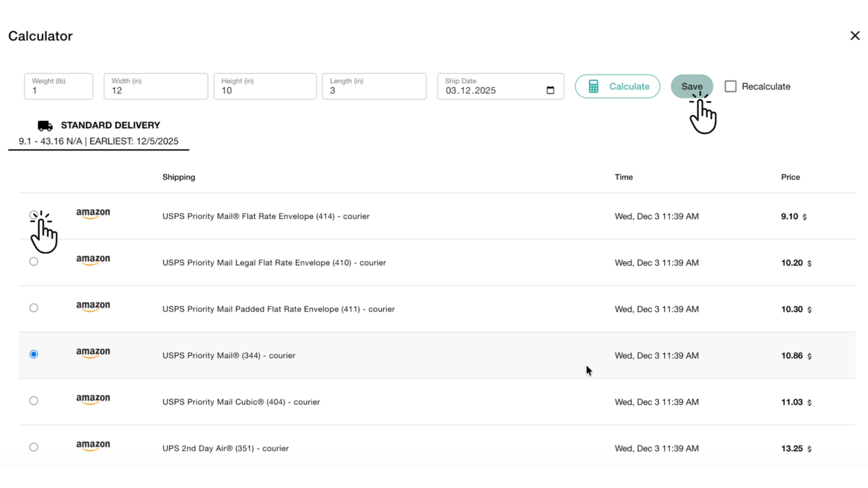Select USPS Priority Mail Flat Rate Envelope option
The image size is (868, 488).
(x=34, y=215)
